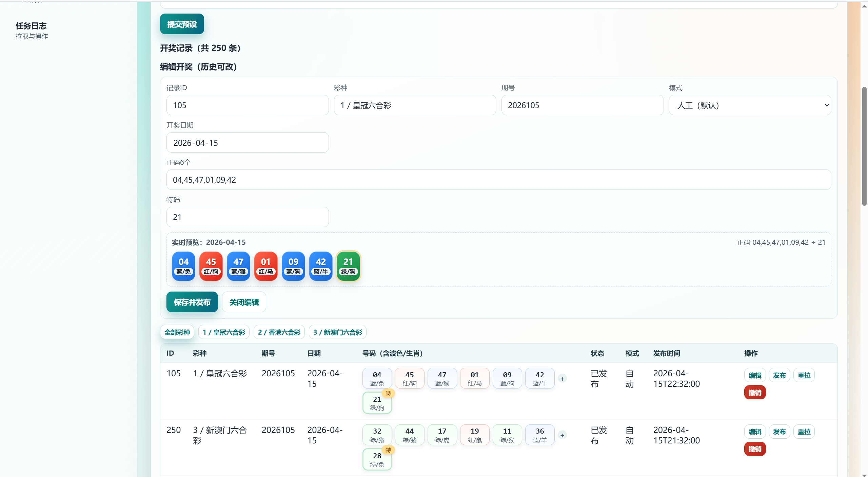This screenshot has height=477, width=868.
Task: Click blue preview ball 47 蓝/猴
Action: click(x=238, y=266)
